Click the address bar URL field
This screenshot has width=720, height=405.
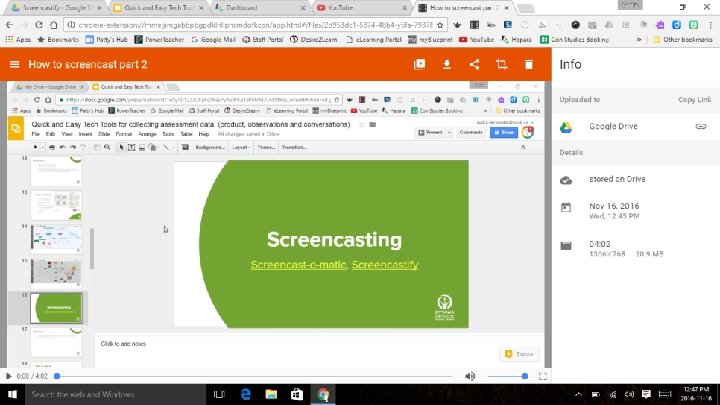[255, 25]
